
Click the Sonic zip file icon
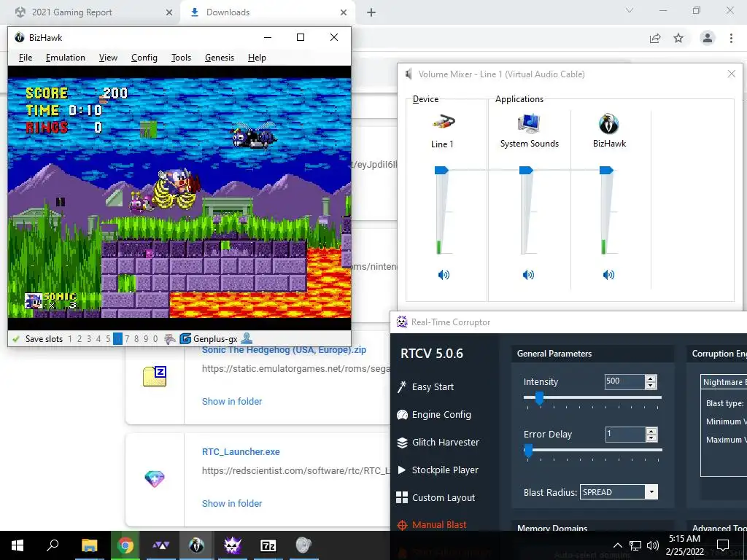pos(155,376)
